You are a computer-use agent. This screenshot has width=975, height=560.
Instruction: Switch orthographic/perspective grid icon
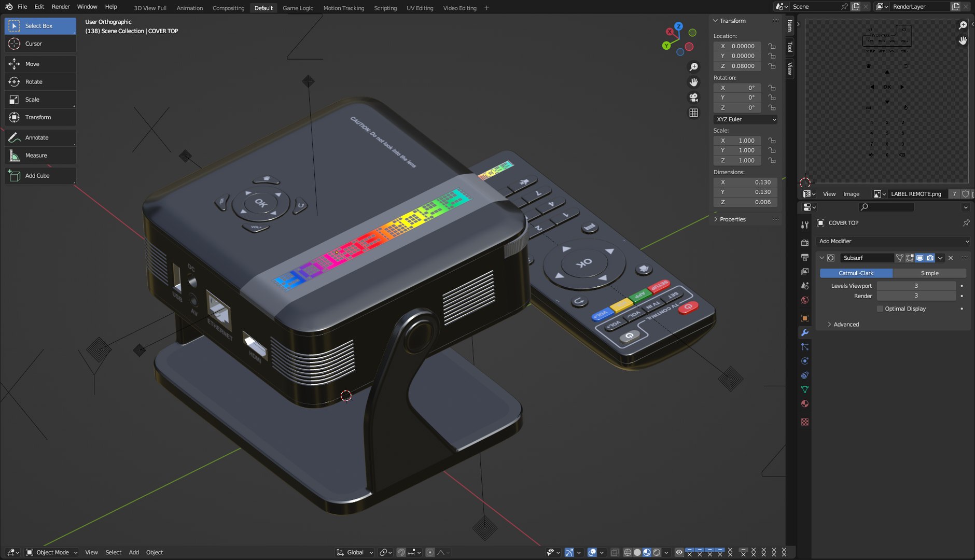click(x=693, y=113)
